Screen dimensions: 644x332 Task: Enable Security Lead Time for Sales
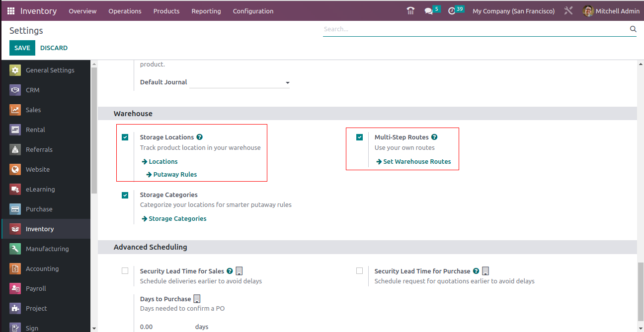(125, 271)
